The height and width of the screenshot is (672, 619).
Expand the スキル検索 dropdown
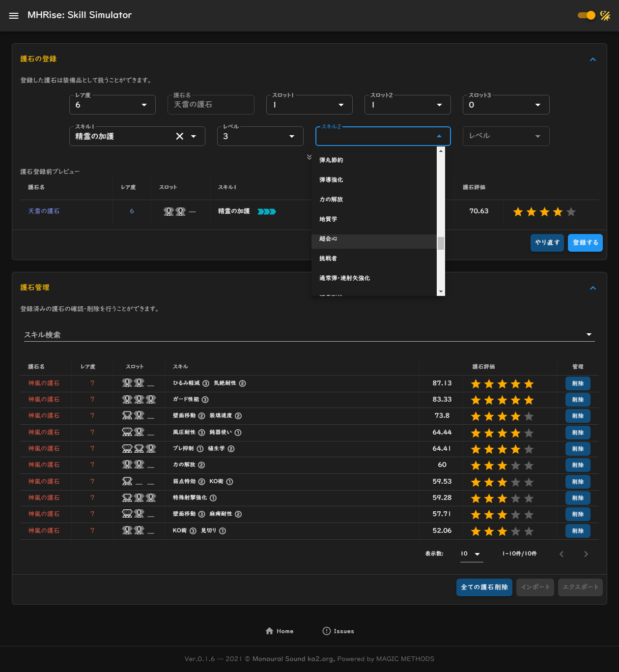tap(589, 334)
